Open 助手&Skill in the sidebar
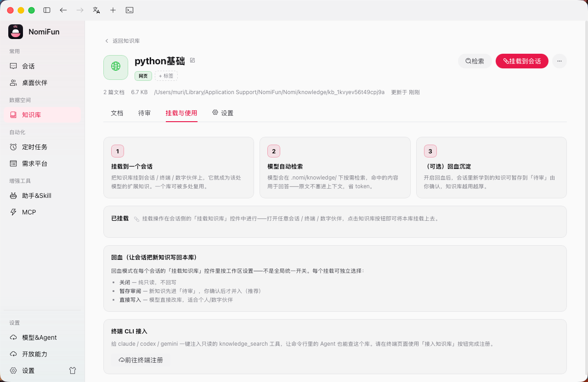 click(42, 196)
